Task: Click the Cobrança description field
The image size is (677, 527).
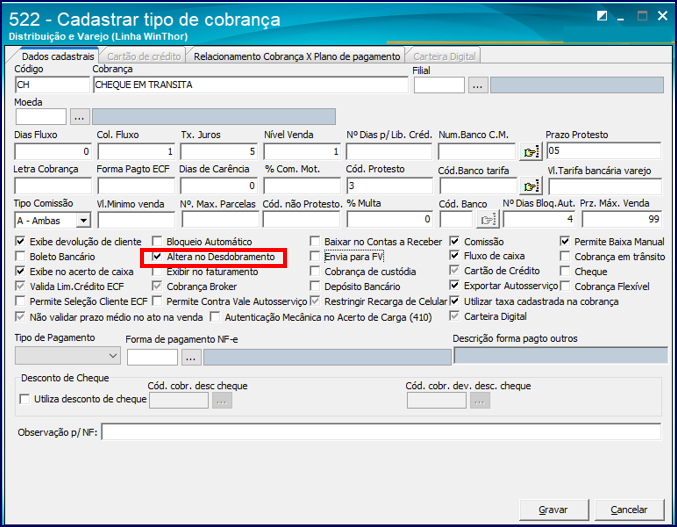Action: click(x=250, y=85)
